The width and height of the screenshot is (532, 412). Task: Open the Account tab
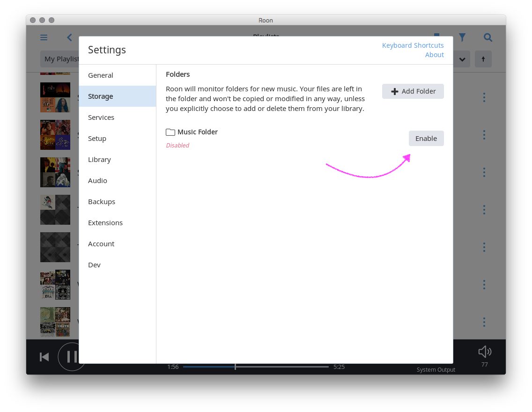point(118,243)
